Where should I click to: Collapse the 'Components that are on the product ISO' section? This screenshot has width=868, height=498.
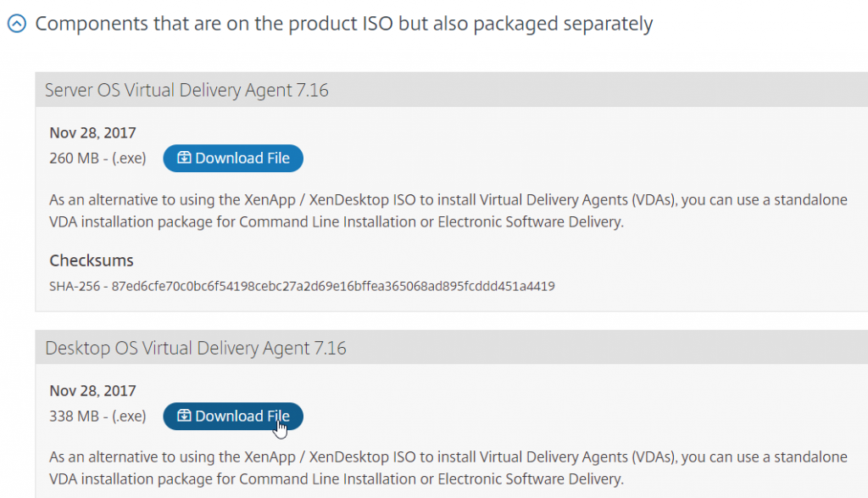tap(16, 23)
